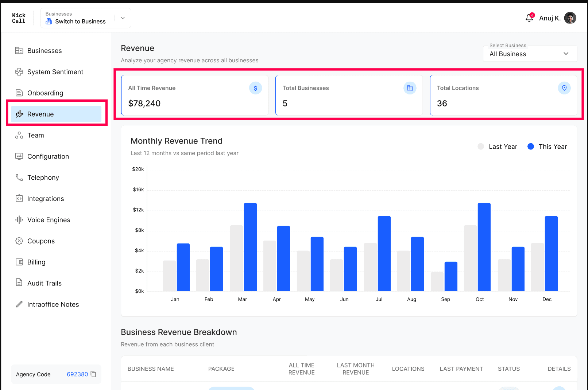Click the location pin icon on Total Locations
This screenshot has height=390, width=588.
coord(564,88)
